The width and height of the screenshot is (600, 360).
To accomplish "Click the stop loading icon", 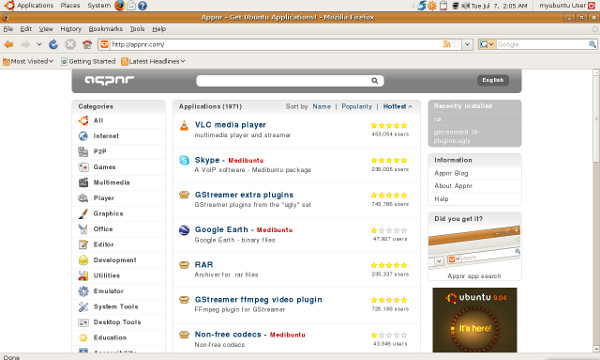I will 70,44.
